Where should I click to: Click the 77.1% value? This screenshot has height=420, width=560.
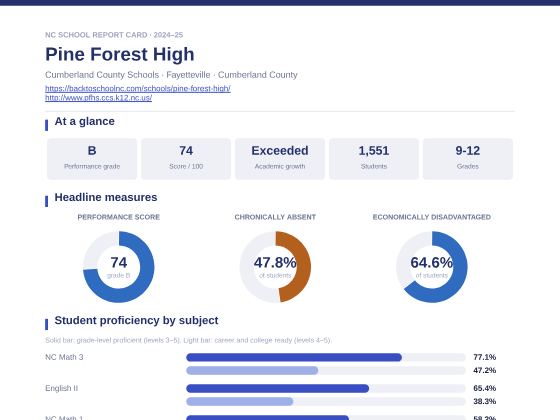click(485, 357)
